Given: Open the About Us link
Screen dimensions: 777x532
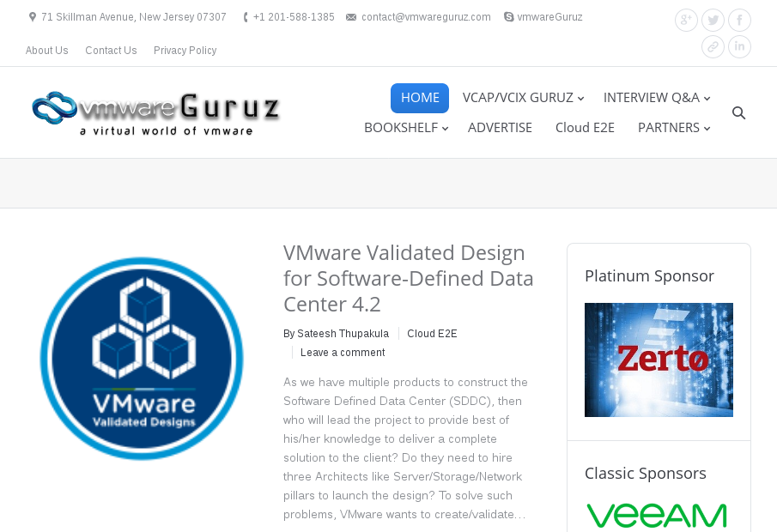Looking at the screenshot, I should [x=46, y=51].
